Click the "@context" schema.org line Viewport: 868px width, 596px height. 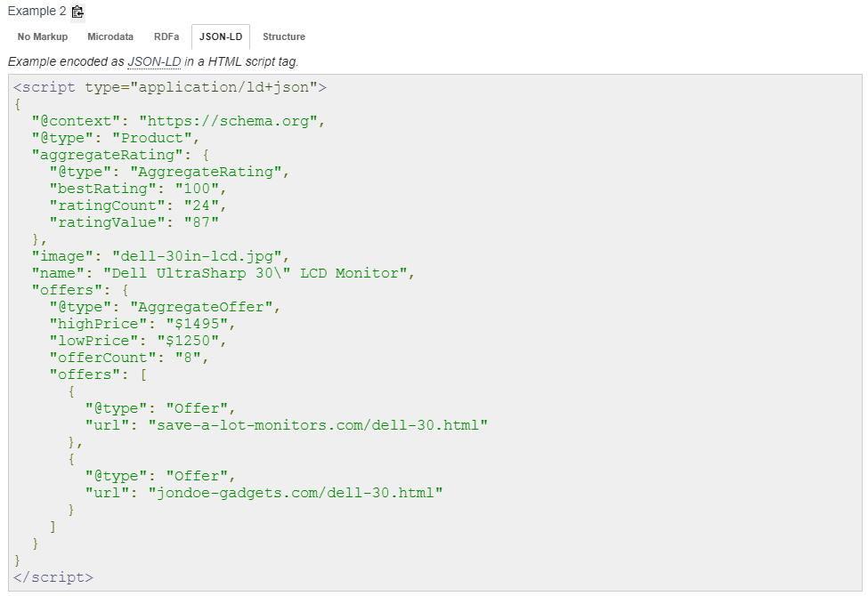(178, 121)
